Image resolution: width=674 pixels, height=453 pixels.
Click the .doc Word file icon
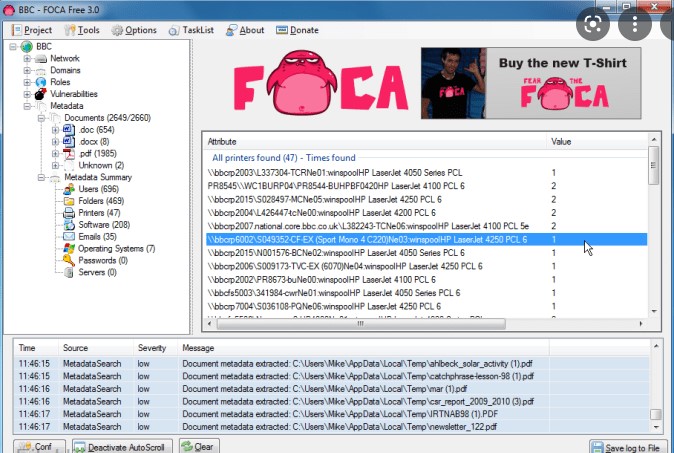69,129
